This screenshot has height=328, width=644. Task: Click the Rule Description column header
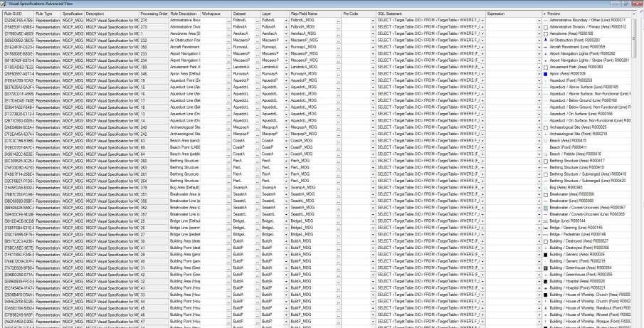click(x=184, y=14)
